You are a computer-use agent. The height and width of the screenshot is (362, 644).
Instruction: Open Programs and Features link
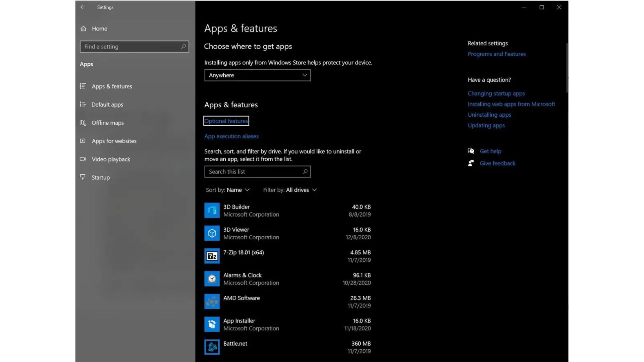pyautogui.click(x=497, y=54)
